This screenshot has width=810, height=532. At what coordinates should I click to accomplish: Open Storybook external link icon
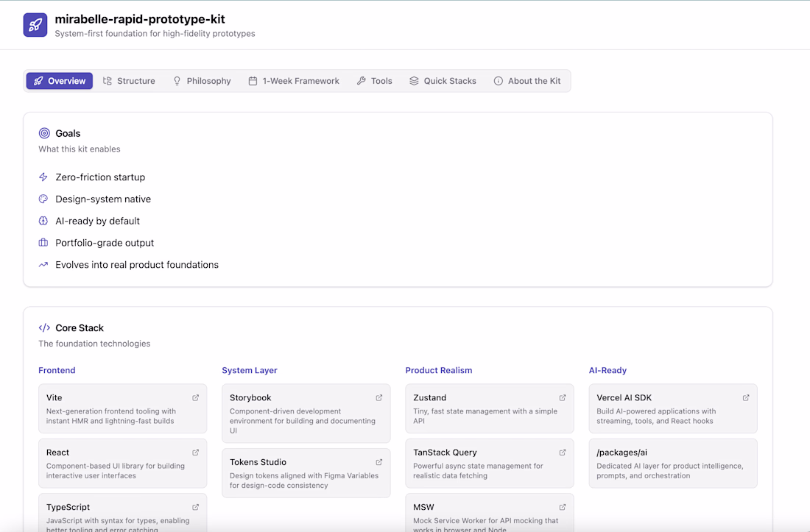coord(379,397)
